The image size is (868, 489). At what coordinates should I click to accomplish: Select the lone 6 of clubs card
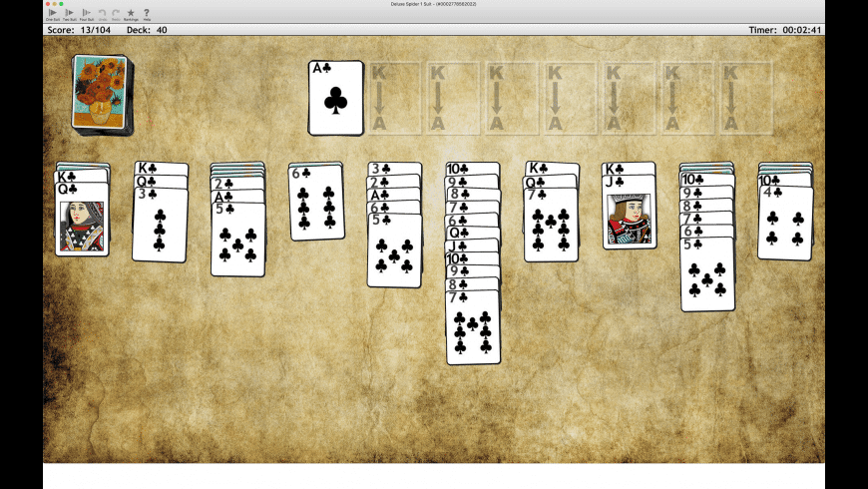coord(316,203)
